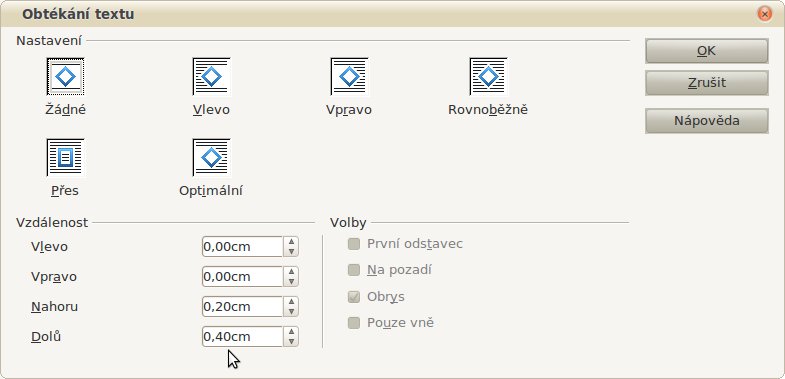
Task: Increase Dolů distance with up arrow
Action: [x=291, y=332]
